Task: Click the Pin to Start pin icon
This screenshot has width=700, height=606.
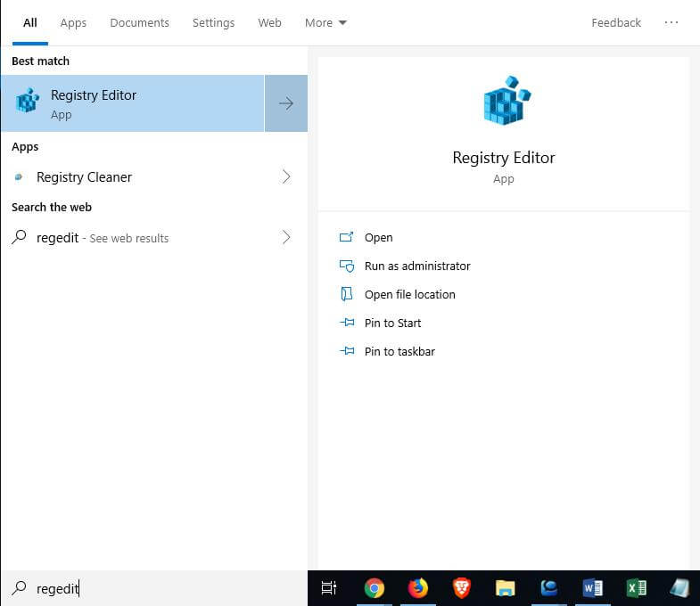Action: coord(347,323)
